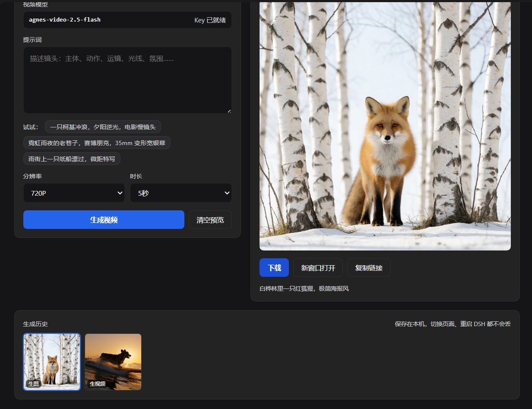The image size is (532, 409).
Task: Select the 柯基冲浪 sample prompt chip
Action: point(103,127)
